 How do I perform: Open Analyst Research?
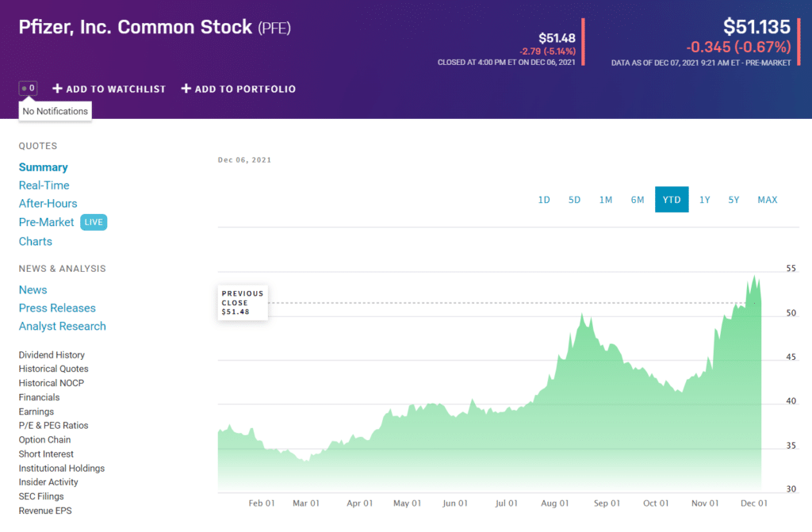[x=62, y=327]
